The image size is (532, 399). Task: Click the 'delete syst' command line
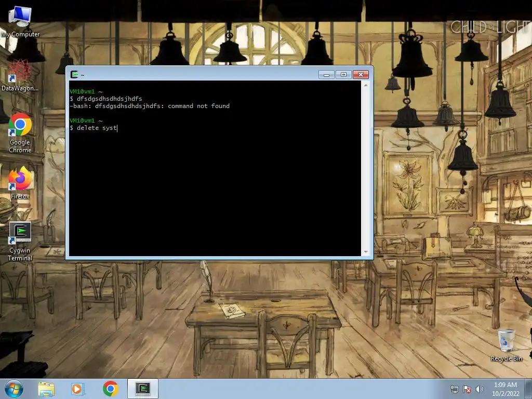(94, 128)
